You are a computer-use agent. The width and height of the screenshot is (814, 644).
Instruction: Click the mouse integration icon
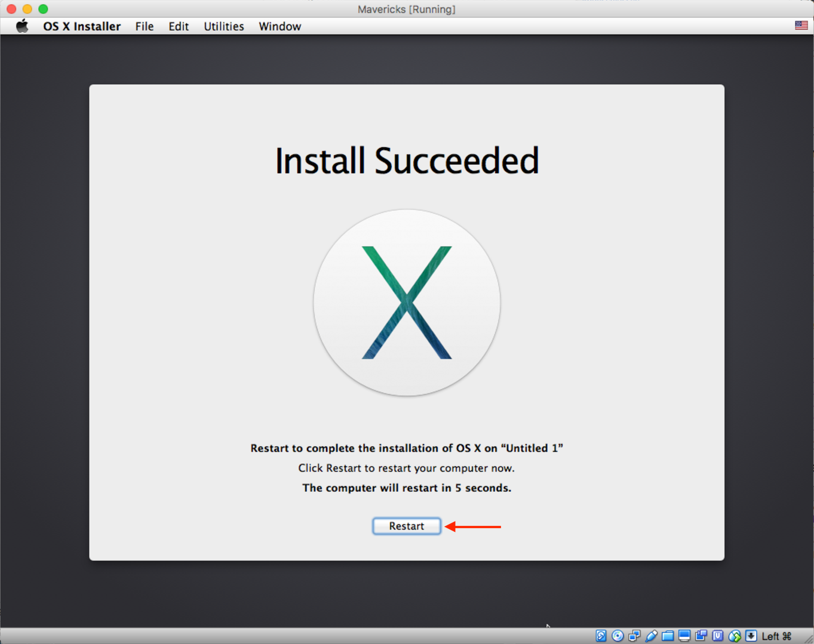[735, 636]
